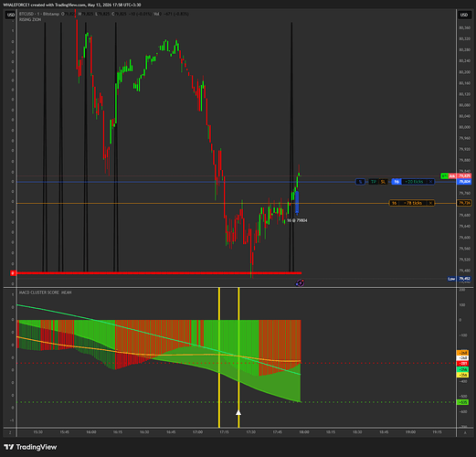This screenshot has height=457, width=476.
Task: Click the red current price label on axis
Action: click(x=464, y=176)
